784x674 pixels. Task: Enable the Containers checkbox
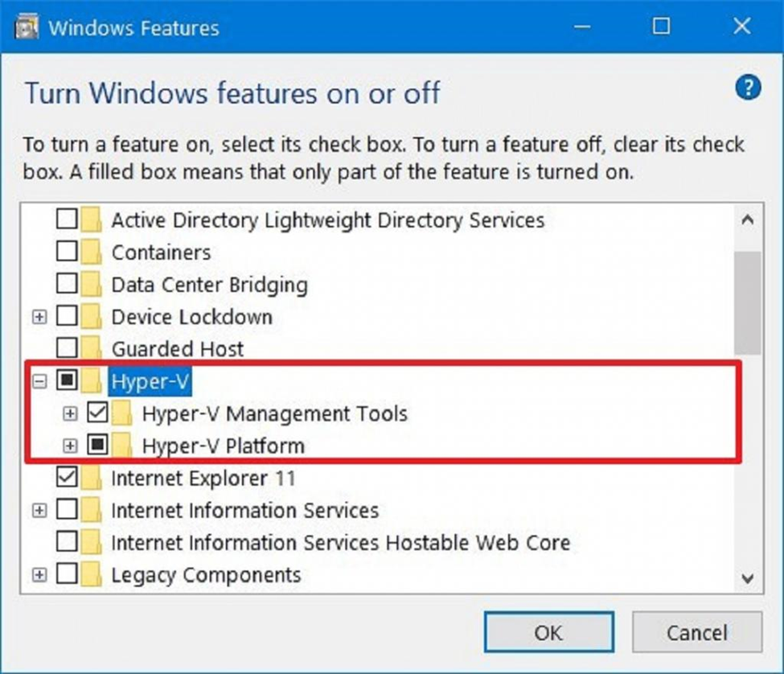(x=68, y=253)
